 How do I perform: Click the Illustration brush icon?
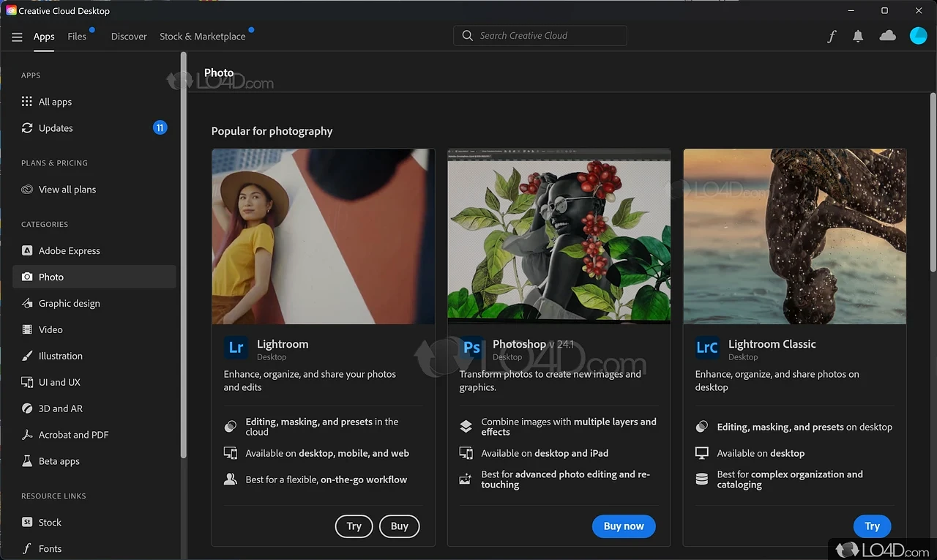pos(27,356)
